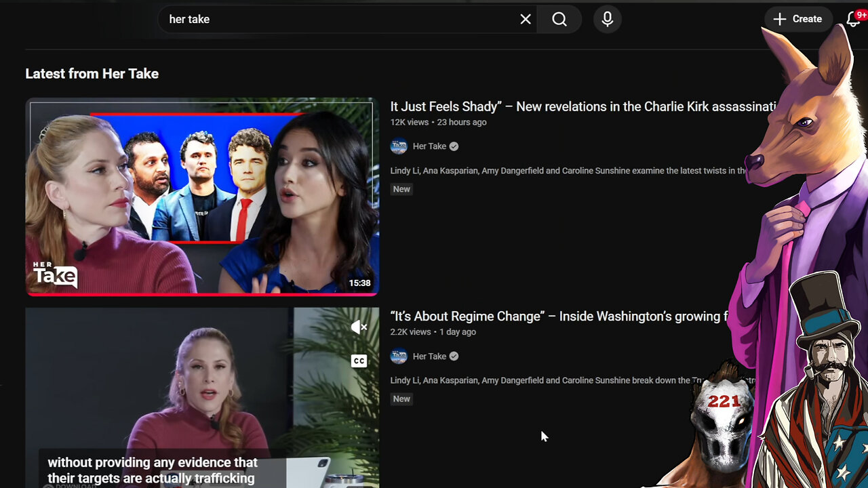Toggle closed captions on the video preview
This screenshot has width=868, height=488.
click(359, 361)
